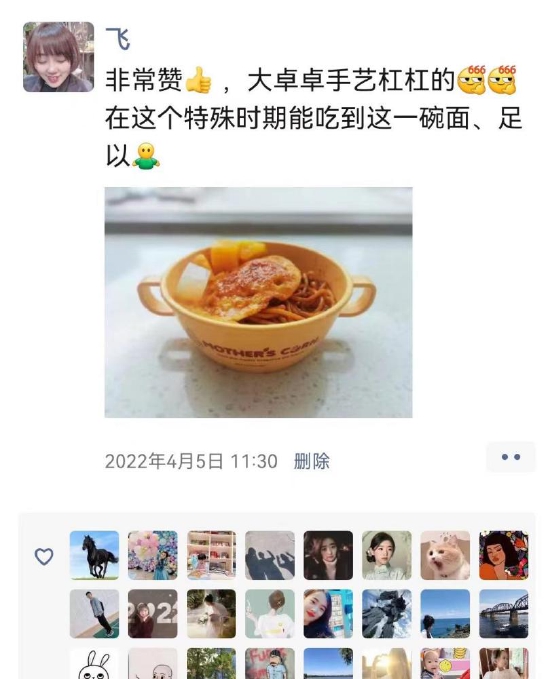
Task: Open the back-of-head hair bun avatar
Action: click(x=270, y=614)
